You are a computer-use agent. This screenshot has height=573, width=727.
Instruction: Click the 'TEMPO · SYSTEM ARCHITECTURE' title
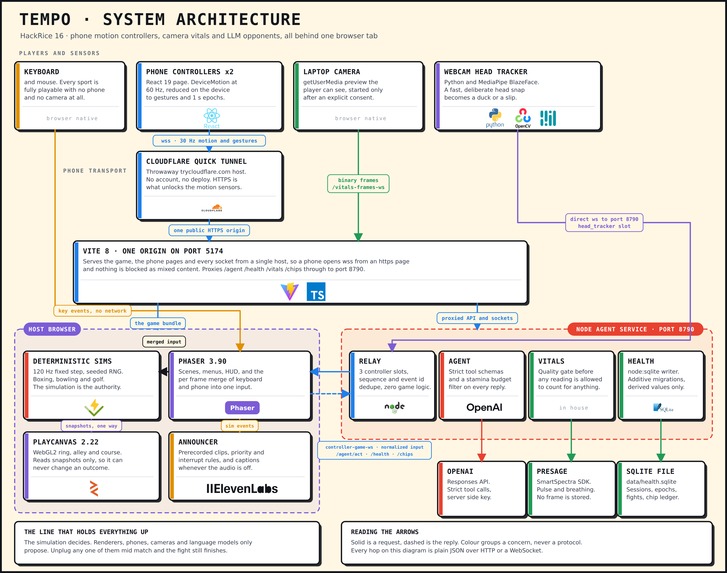point(160,19)
